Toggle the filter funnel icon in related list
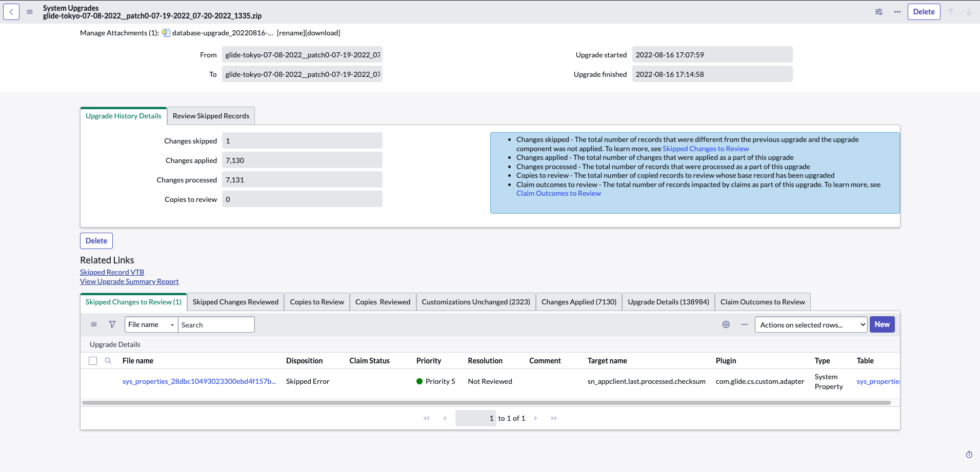The height and width of the screenshot is (472, 980). 112,324
